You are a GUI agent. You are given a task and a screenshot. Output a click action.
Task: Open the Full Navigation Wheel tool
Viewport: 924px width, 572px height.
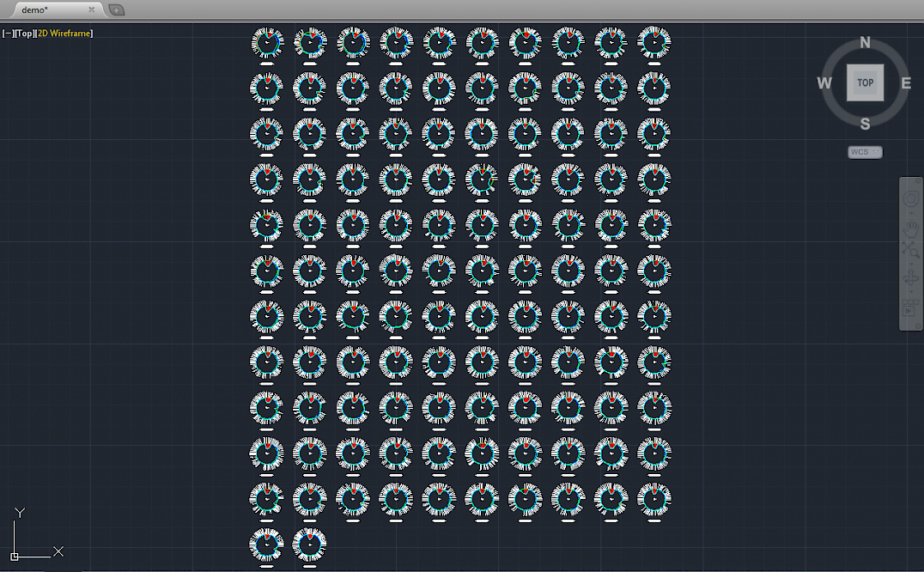tap(910, 199)
